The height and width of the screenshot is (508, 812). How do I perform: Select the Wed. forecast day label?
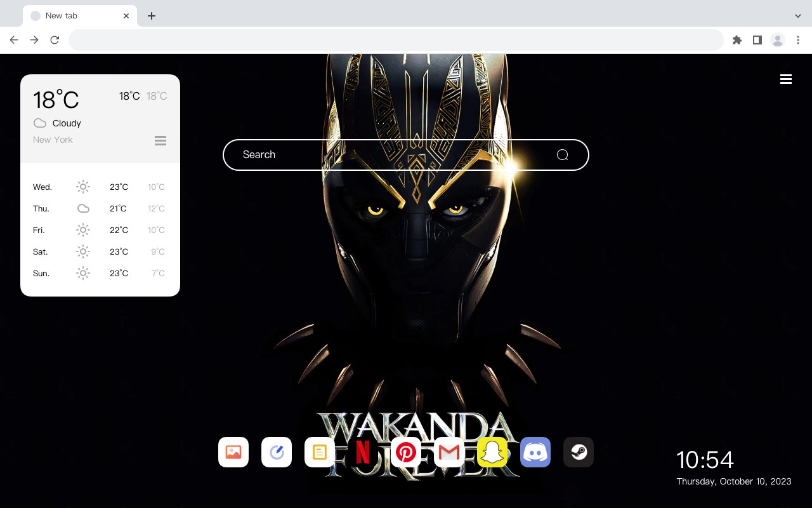(x=43, y=187)
